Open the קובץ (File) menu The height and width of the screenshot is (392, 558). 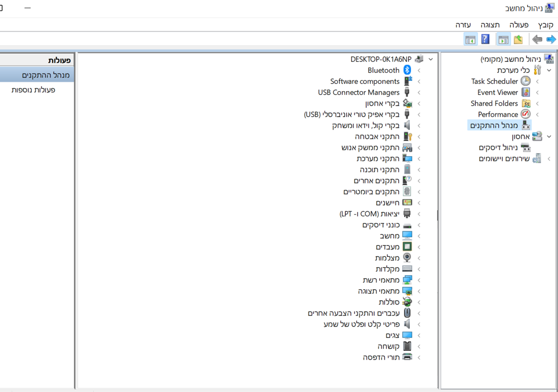coord(545,25)
